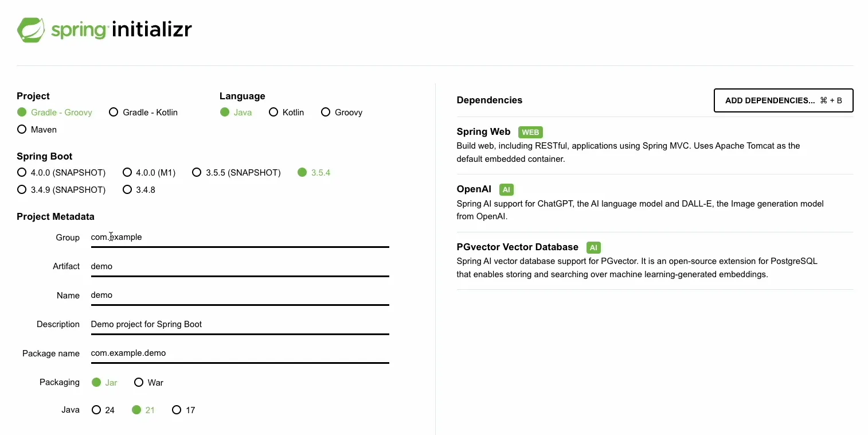This screenshot has height=435, width=868.
Task: Focus the Artifact text field
Action: (x=240, y=266)
